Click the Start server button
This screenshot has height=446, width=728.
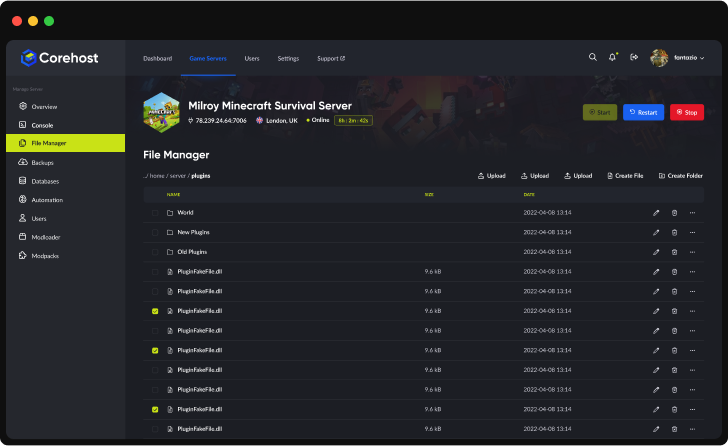click(x=600, y=112)
